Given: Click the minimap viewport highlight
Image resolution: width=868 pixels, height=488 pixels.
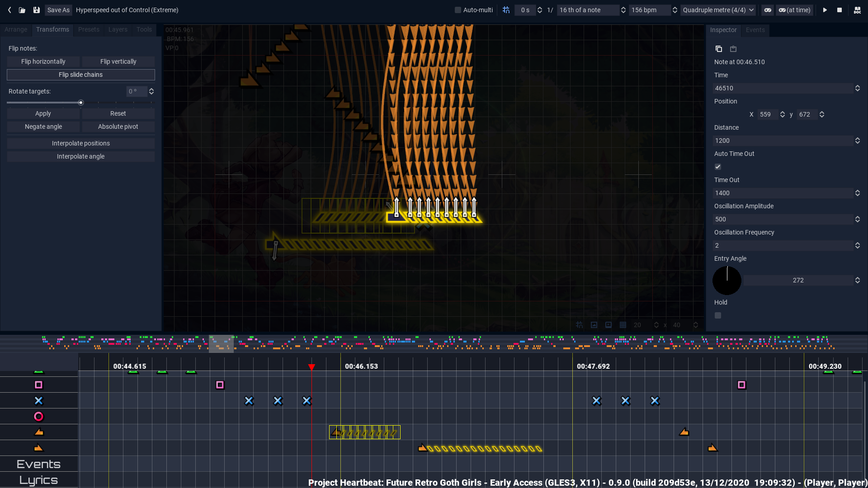Looking at the screenshot, I should coord(221,344).
